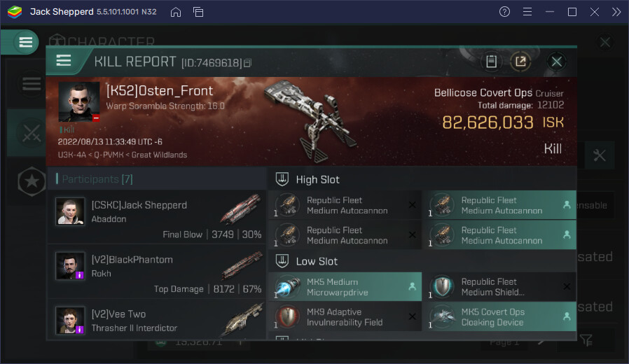629x364 pixels.
Task: Click the clipboard icon in Kill Report header
Action: pyautogui.click(x=491, y=62)
